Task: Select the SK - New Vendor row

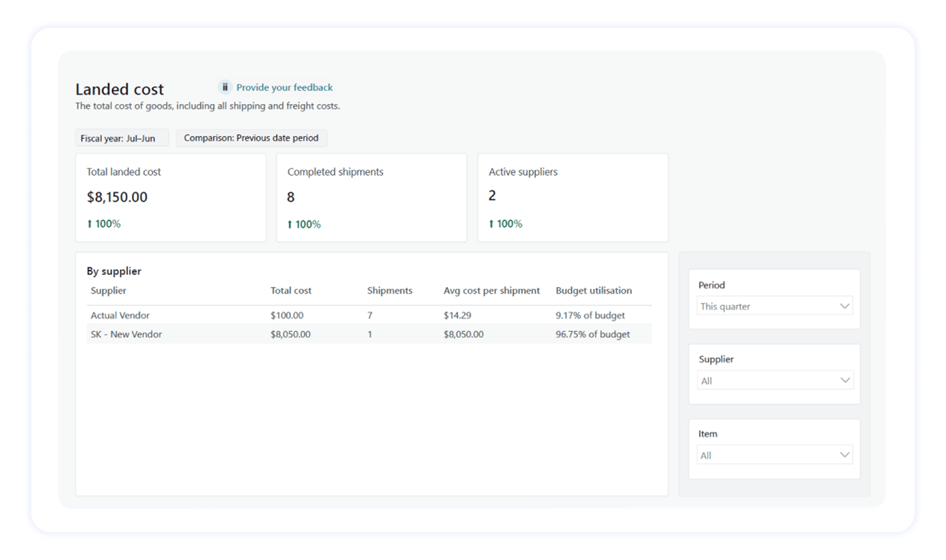Action: 126,334
